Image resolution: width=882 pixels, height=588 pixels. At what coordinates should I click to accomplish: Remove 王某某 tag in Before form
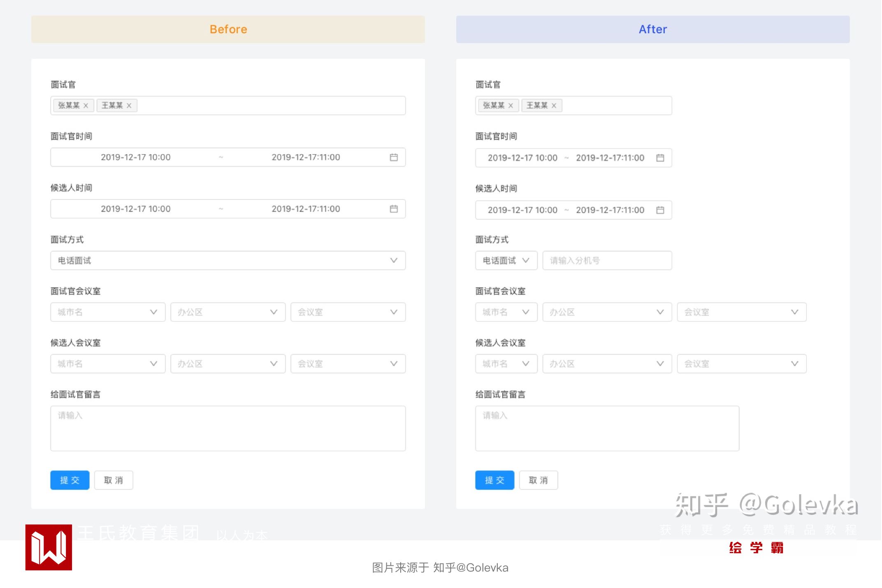129,106
